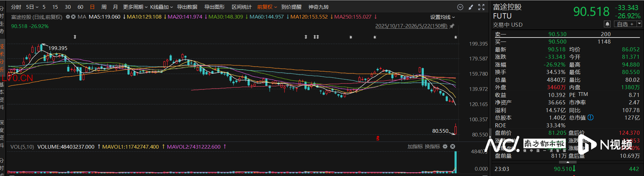Click the 80.550 low price label
This screenshot has height=176, width=644.
440,131
